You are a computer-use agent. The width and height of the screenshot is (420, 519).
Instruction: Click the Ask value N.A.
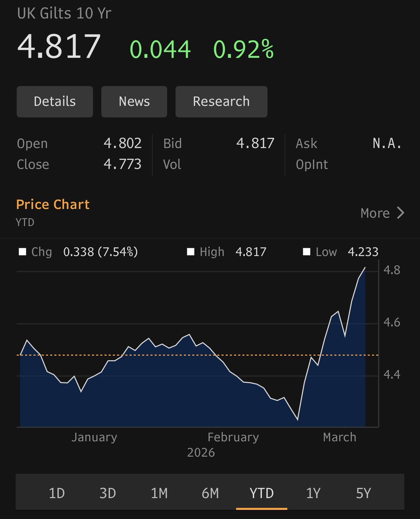[387, 144]
